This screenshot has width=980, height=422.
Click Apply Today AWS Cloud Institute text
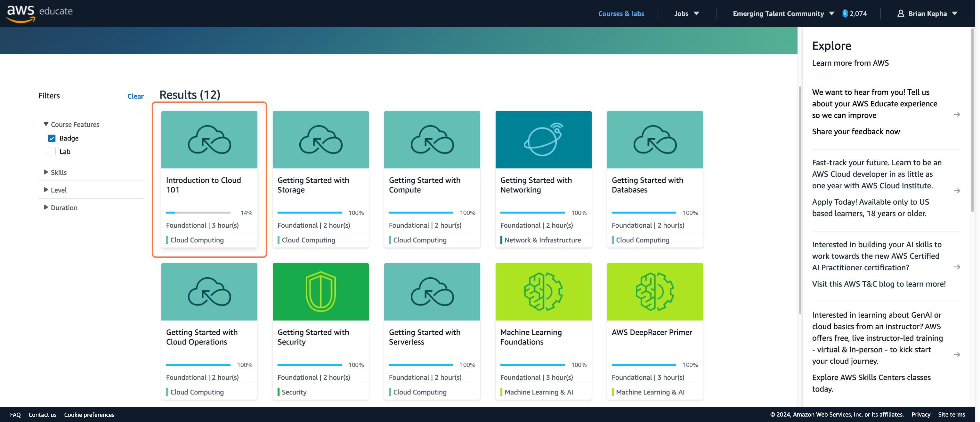click(871, 207)
